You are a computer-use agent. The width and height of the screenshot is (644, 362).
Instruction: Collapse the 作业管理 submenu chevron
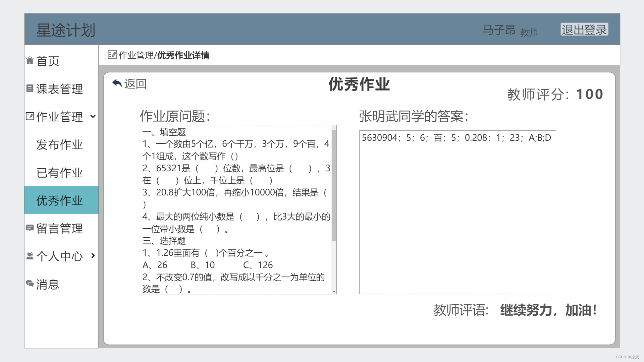(93, 116)
